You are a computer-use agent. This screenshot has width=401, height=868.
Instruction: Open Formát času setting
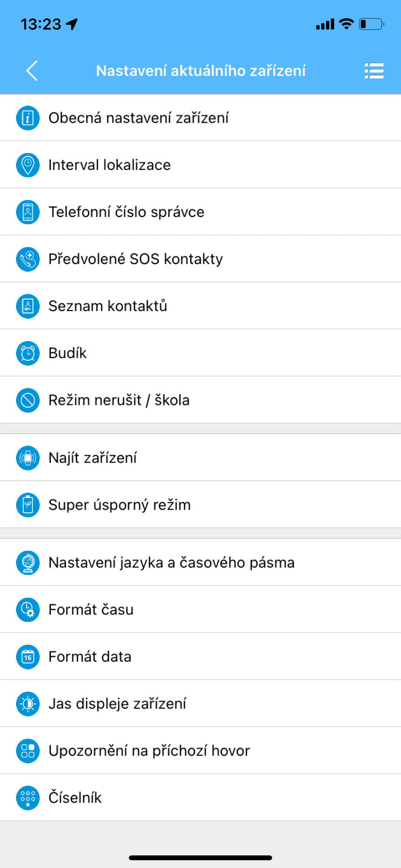click(x=91, y=610)
